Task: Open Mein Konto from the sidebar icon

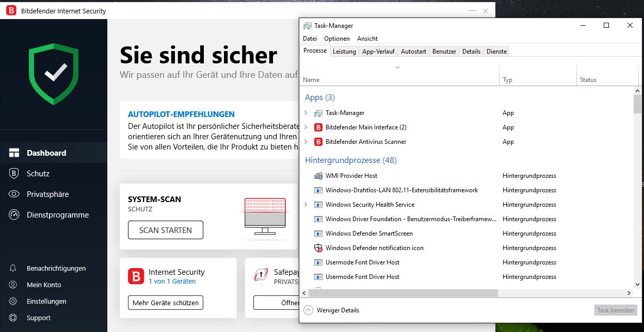Action: [13, 285]
